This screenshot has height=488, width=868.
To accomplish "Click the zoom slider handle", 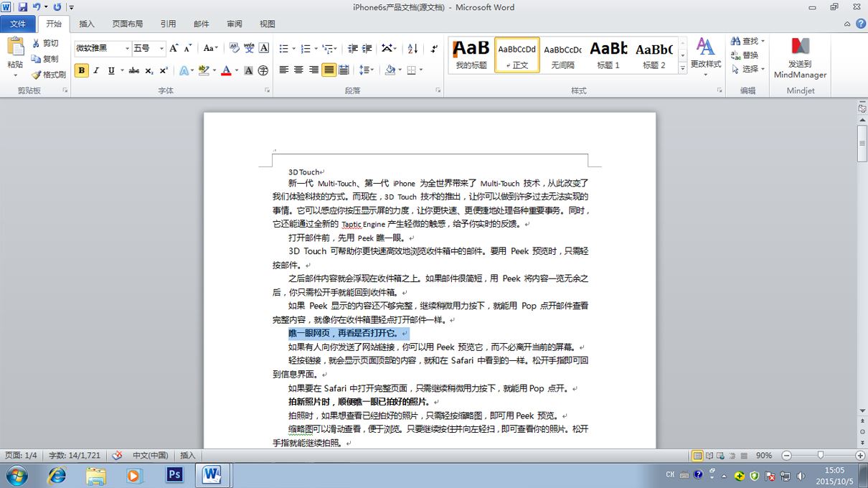I will tap(821, 455).
